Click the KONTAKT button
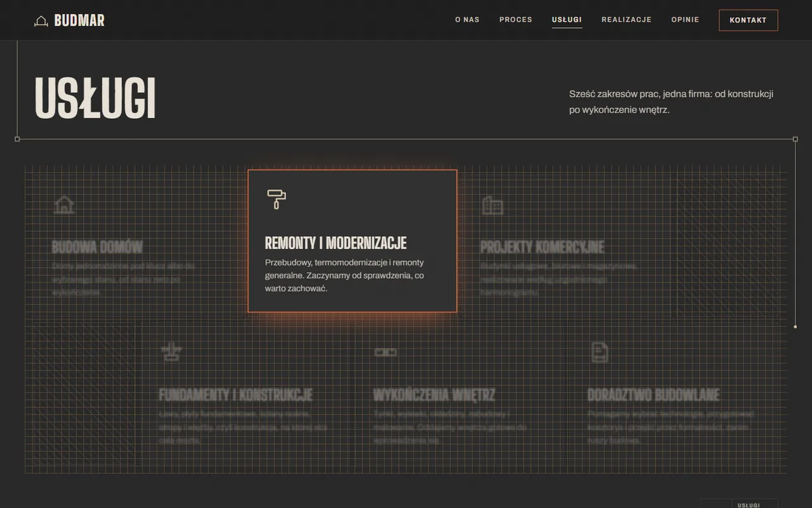The width and height of the screenshot is (812, 508). (x=748, y=20)
